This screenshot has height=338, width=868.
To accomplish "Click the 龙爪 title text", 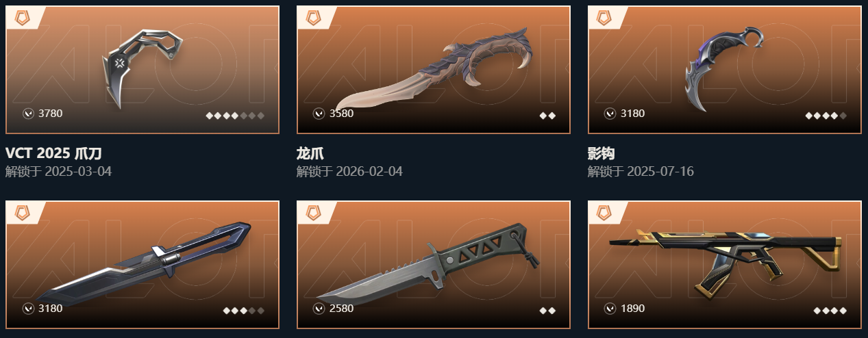I will tap(310, 153).
